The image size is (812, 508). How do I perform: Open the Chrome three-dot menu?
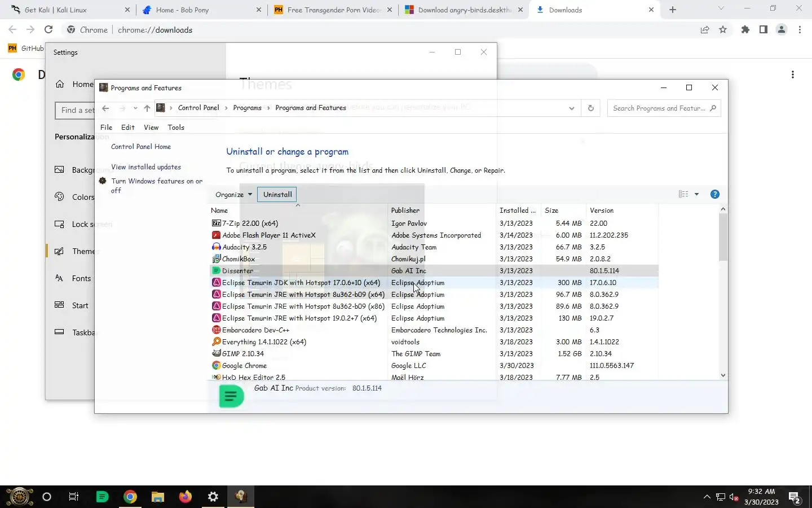[x=800, y=29]
